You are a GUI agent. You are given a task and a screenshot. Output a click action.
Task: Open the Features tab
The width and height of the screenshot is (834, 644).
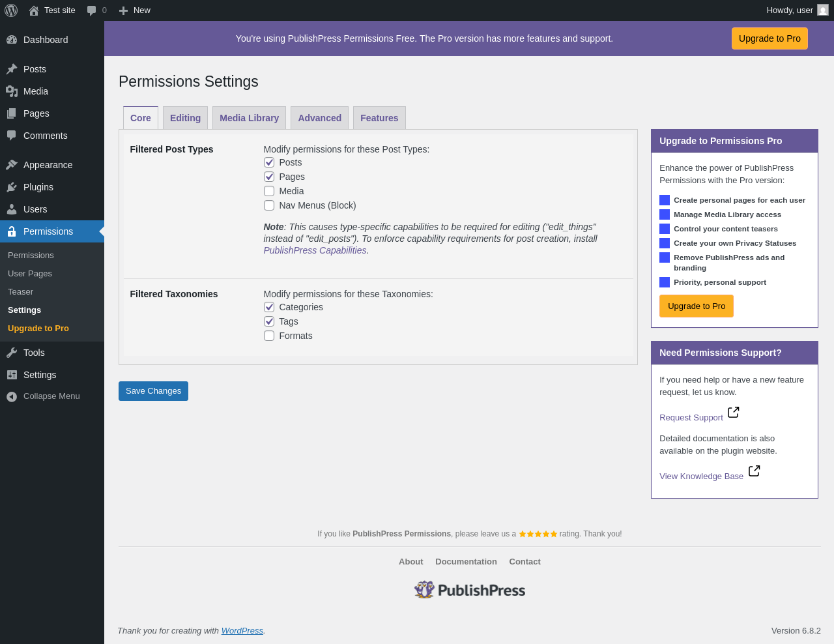click(379, 118)
